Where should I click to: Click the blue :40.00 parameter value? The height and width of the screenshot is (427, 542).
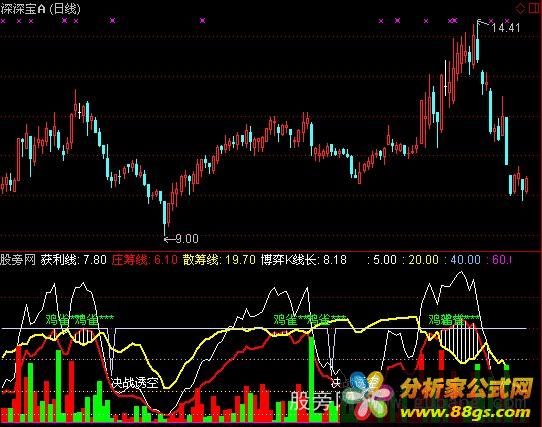(462, 259)
